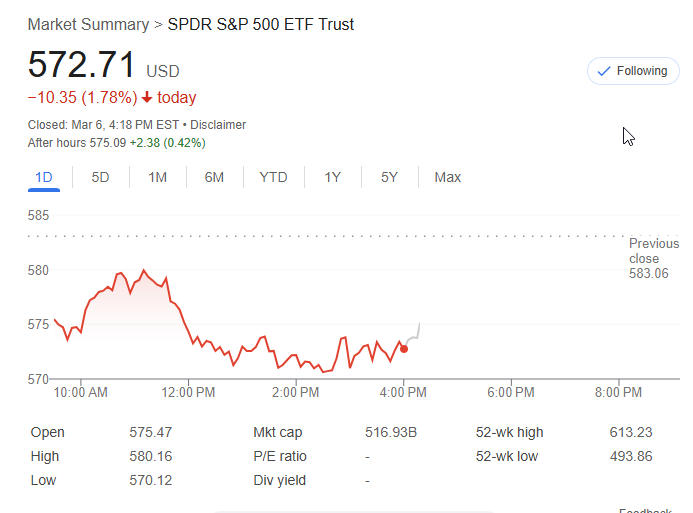The image size is (693, 513).
Task: Click the SPDR S&P 500 ETF Trust title
Action: click(260, 24)
